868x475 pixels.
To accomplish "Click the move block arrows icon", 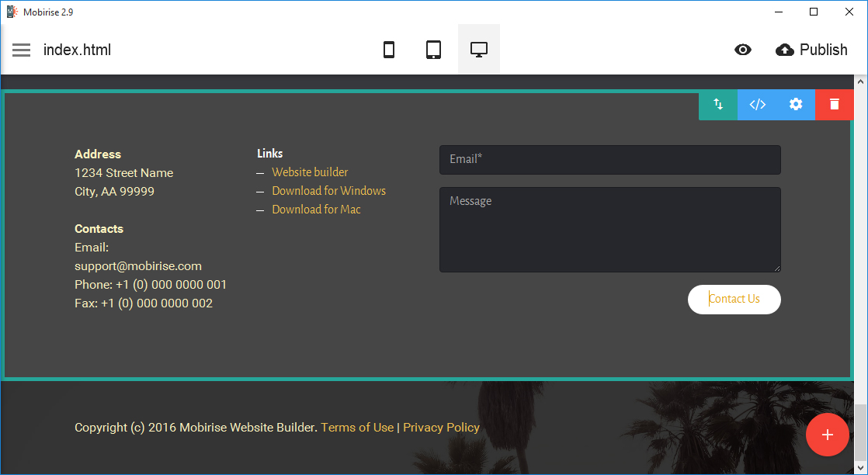I will [x=718, y=104].
